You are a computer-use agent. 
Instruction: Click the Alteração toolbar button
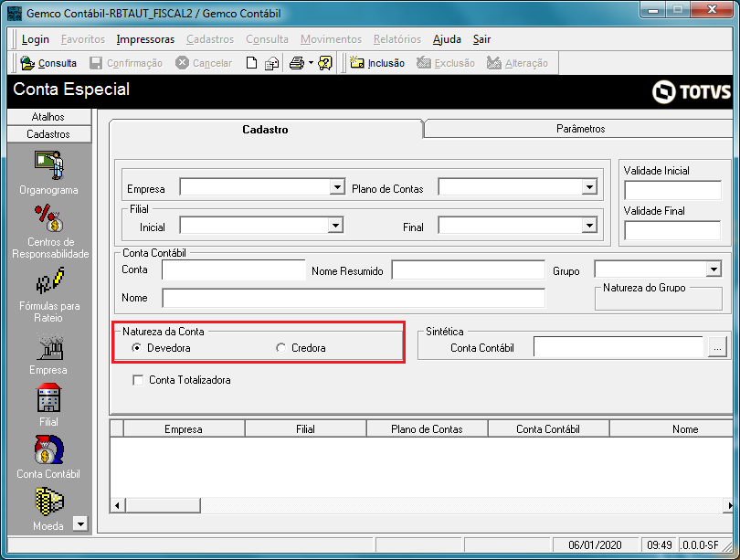click(517, 63)
